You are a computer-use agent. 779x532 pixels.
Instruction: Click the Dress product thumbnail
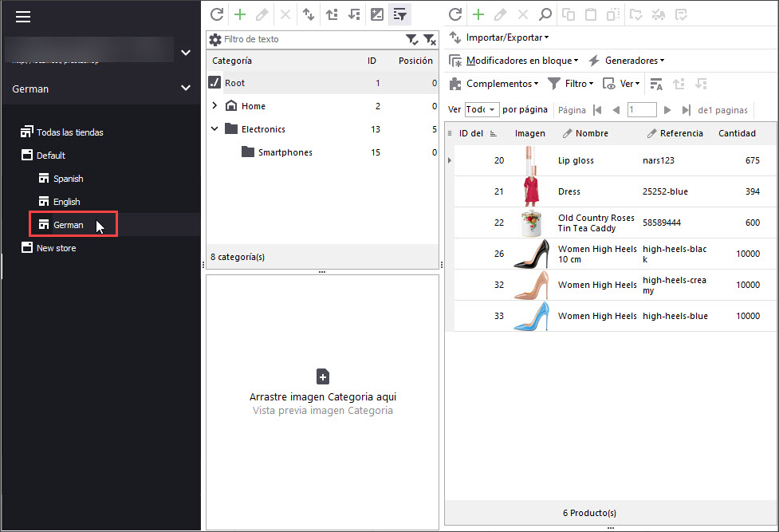pyautogui.click(x=531, y=191)
